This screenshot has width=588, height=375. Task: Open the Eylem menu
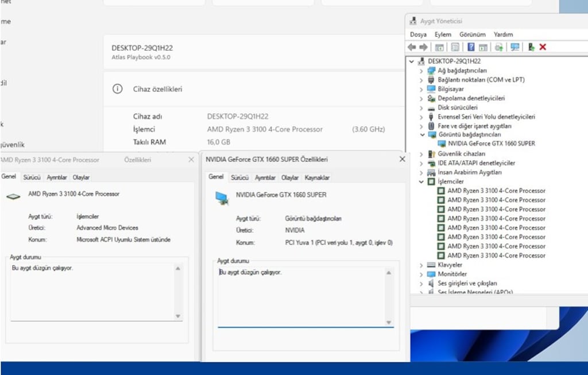coord(443,34)
